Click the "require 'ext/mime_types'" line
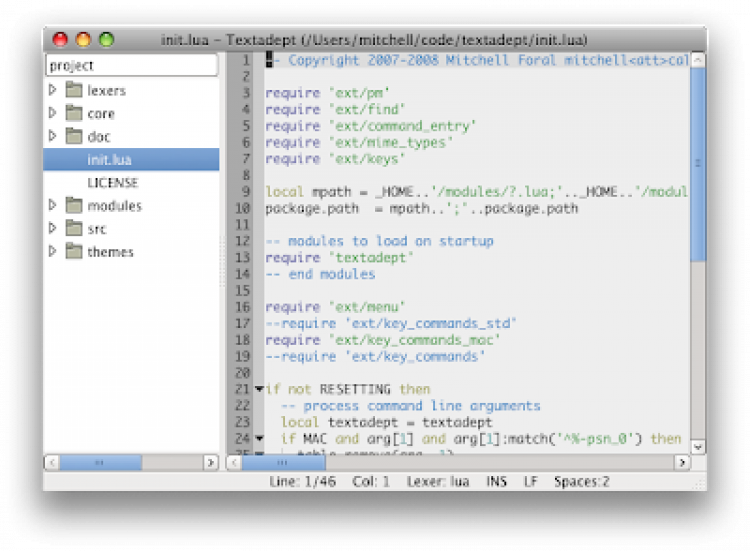 tap(359, 143)
